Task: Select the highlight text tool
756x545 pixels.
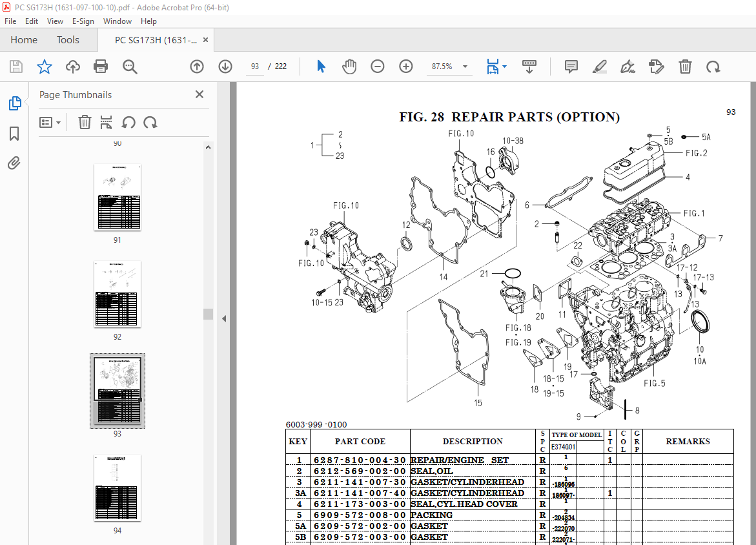Action: pyautogui.click(x=599, y=67)
